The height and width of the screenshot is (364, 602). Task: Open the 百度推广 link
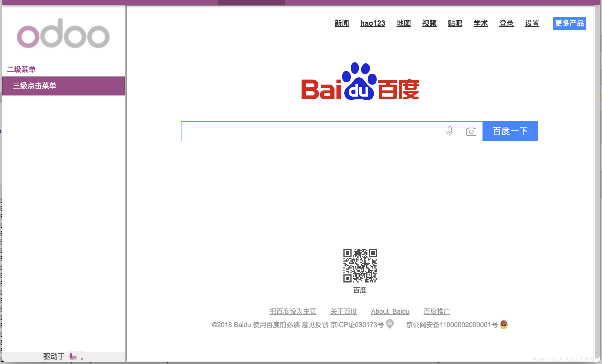pyautogui.click(x=437, y=311)
